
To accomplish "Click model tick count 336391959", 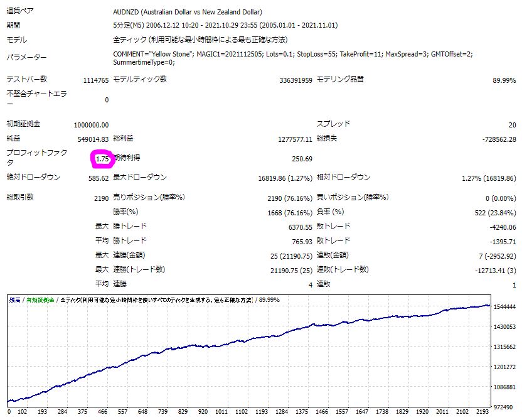I will tap(296, 80).
